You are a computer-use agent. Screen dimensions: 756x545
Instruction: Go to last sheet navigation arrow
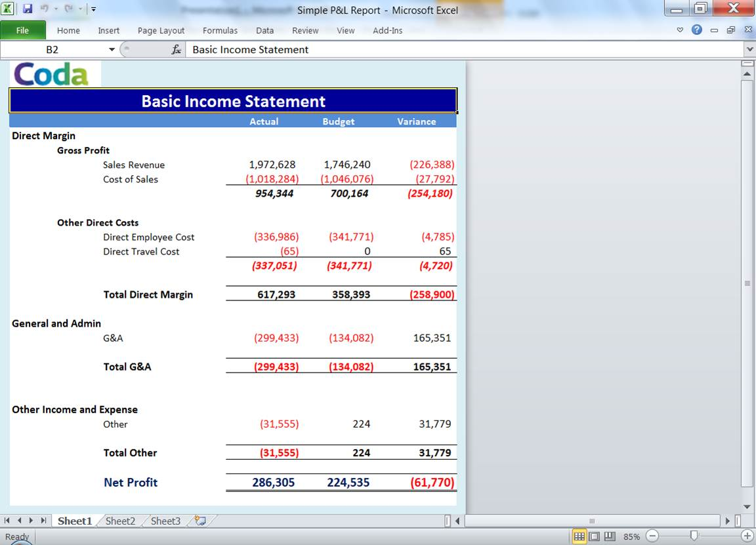coord(43,521)
